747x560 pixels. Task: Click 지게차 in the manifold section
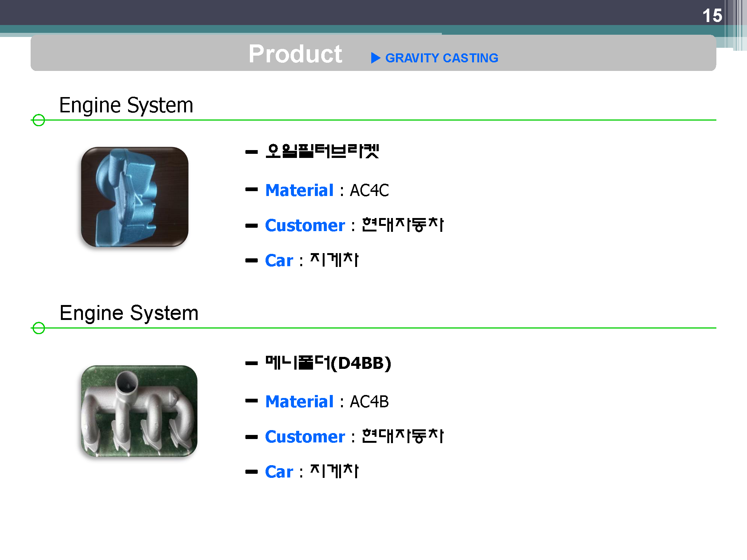334,471
